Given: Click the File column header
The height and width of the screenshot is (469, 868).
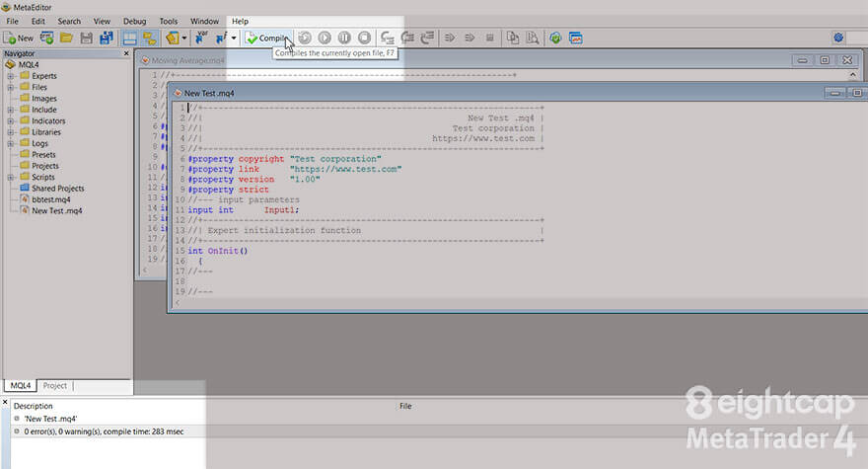Looking at the screenshot, I should [405, 406].
